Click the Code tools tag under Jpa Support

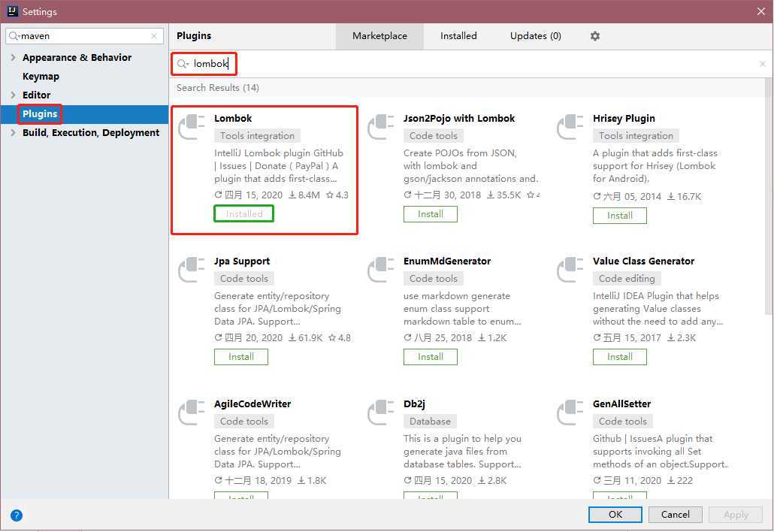tap(244, 278)
